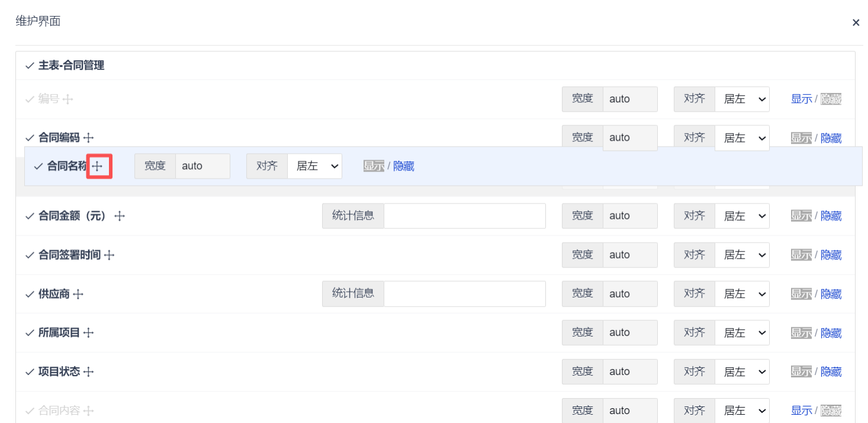Viewport: 868px width, 423px height.
Task: Toggle the checkmark beside 项目状态
Action: click(x=28, y=371)
